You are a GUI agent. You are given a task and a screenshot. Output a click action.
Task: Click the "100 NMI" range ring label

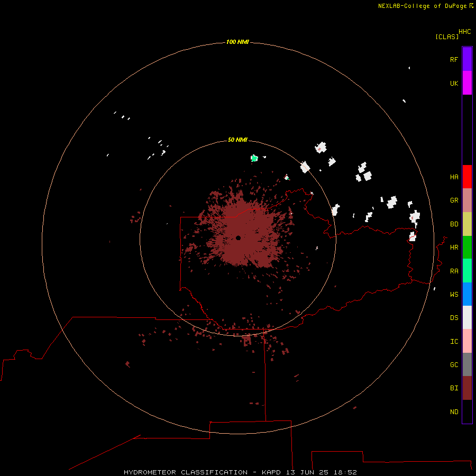(x=237, y=42)
